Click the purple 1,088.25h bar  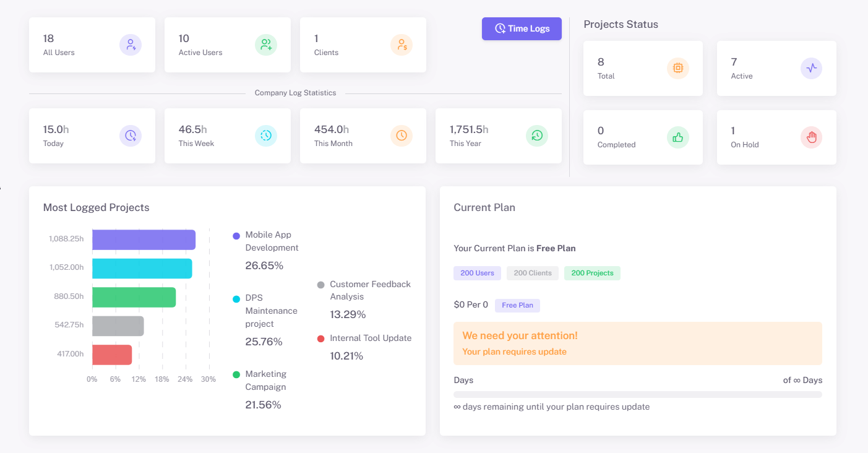(144, 239)
